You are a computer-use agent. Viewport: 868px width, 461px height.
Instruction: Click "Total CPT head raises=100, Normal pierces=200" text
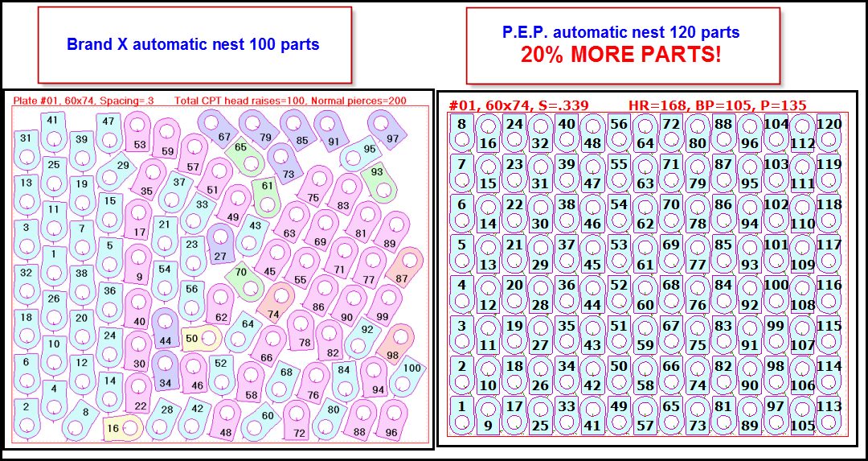[x=290, y=101]
